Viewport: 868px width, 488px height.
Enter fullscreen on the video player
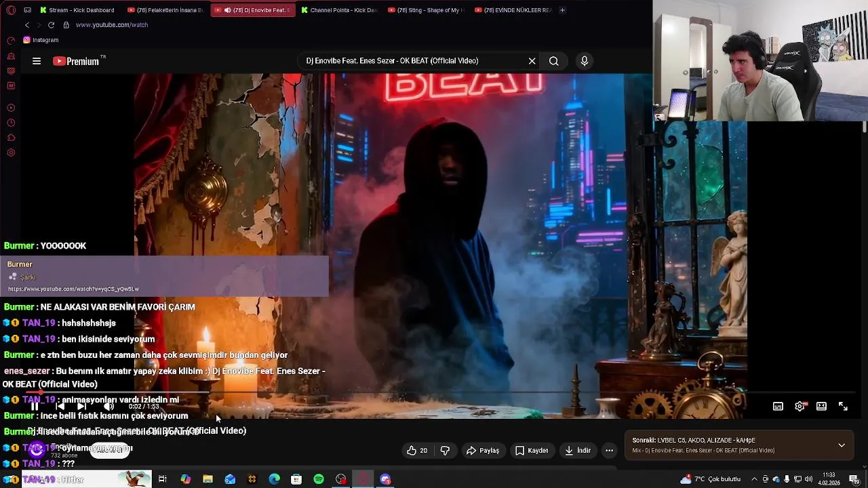[843, 407]
